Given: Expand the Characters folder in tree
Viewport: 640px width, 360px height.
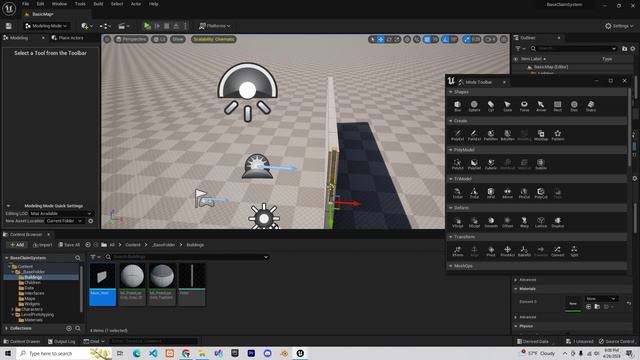Looking at the screenshot, I should pos(12,309).
